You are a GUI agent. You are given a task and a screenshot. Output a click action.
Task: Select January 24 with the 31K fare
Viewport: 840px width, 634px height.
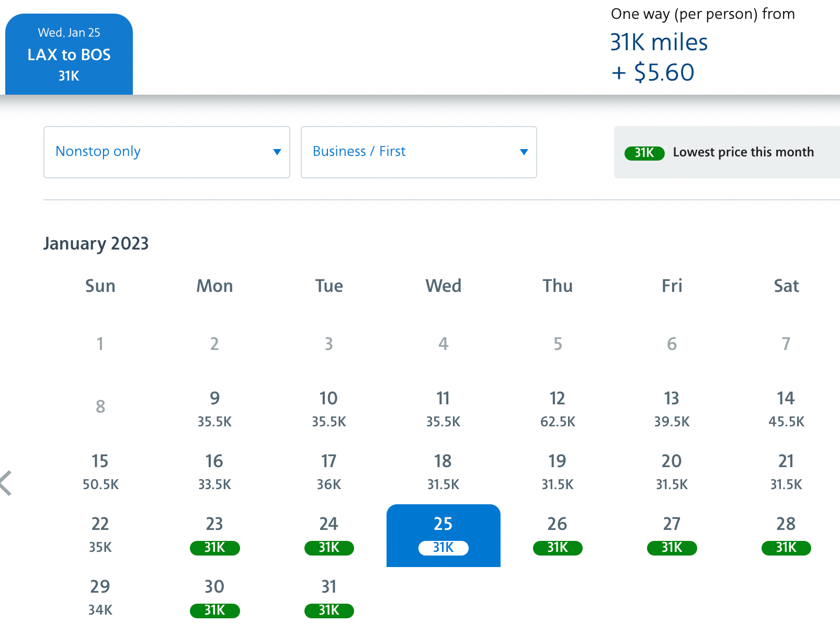pos(328,534)
